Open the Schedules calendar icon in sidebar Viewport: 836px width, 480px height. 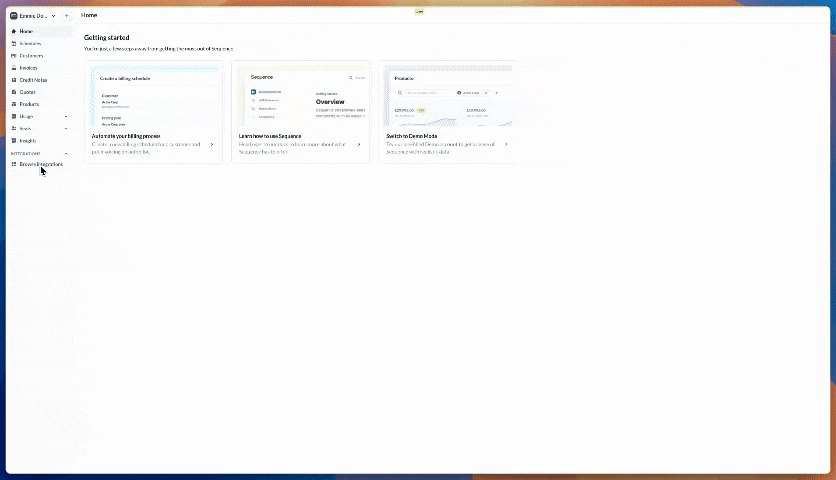click(14, 44)
